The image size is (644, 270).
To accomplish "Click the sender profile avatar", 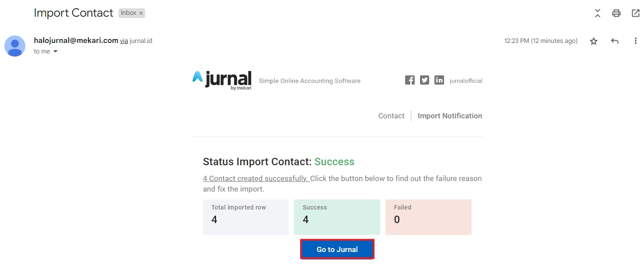I will pyautogui.click(x=15, y=46).
